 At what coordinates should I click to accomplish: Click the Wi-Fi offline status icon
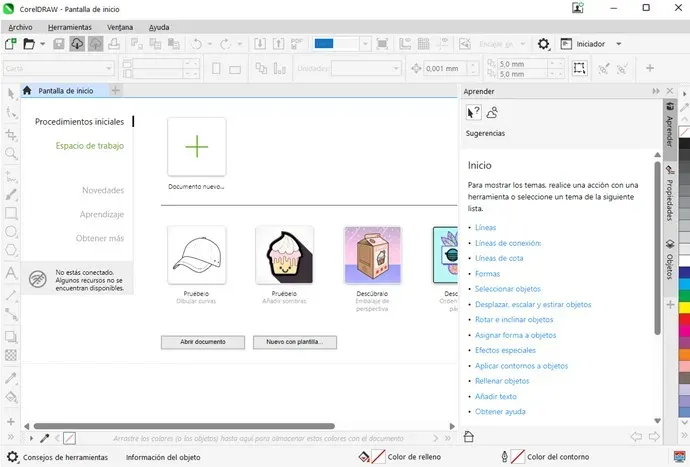(38, 279)
